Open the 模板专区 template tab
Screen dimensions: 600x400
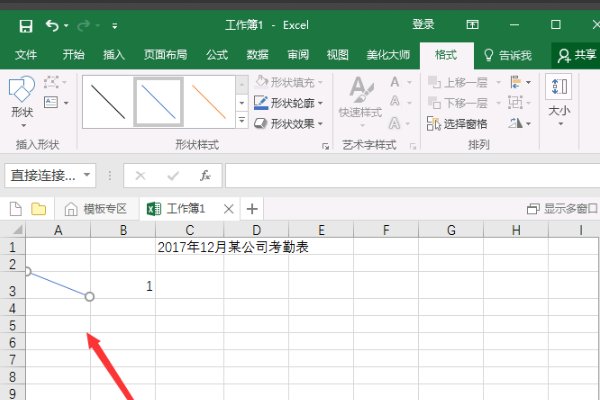[x=96, y=209]
